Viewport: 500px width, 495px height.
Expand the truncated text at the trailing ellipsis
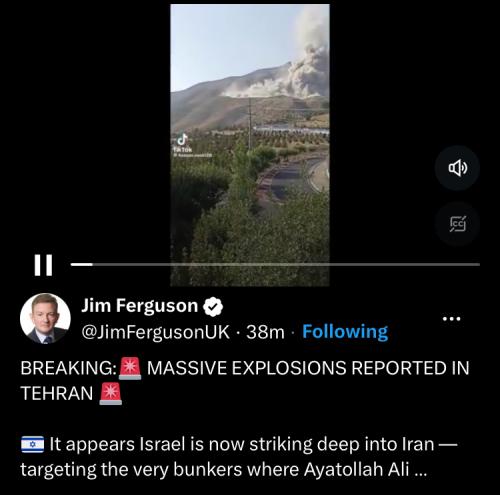(421, 470)
